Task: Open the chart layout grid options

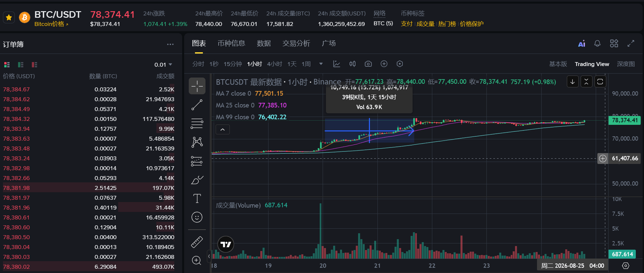Action: (x=614, y=43)
